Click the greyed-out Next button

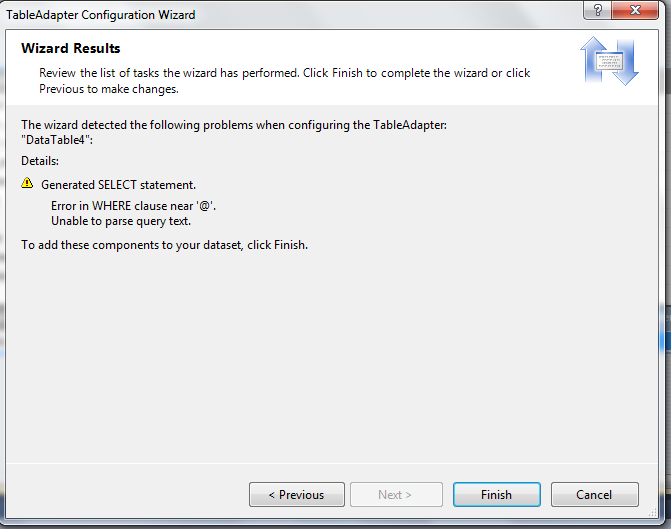395,495
